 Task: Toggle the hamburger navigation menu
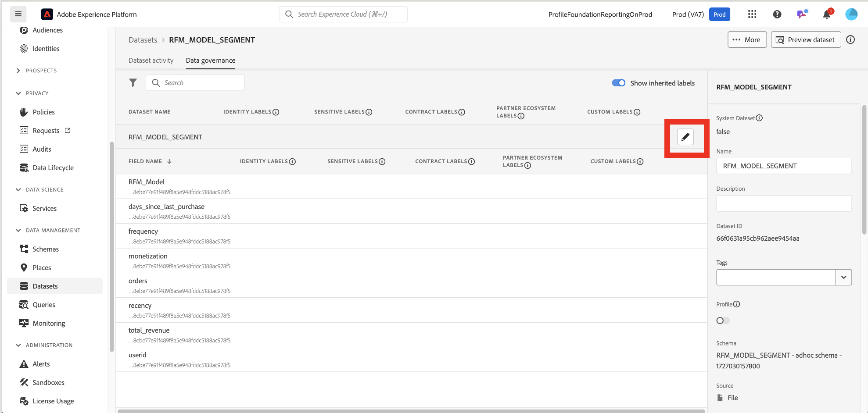click(18, 14)
